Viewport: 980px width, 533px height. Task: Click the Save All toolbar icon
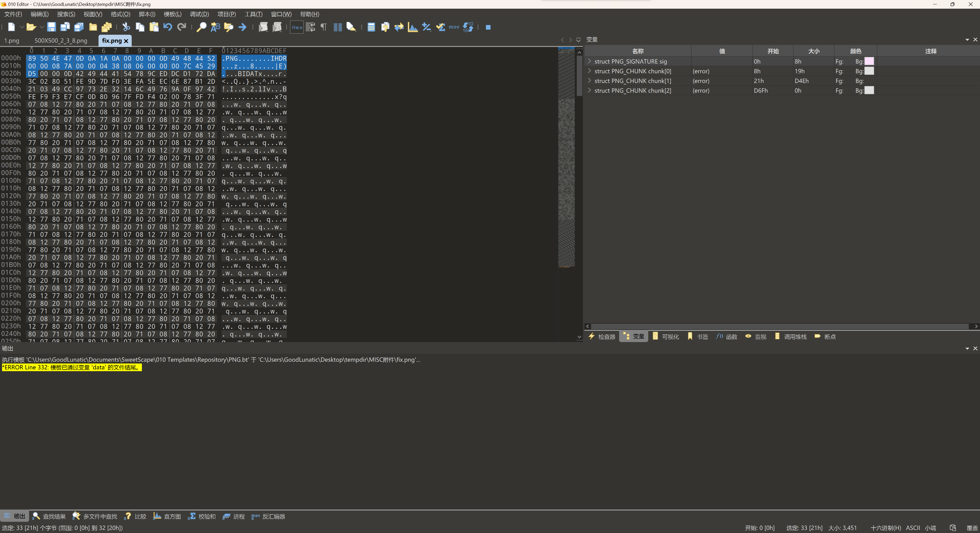(x=79, y=27)
